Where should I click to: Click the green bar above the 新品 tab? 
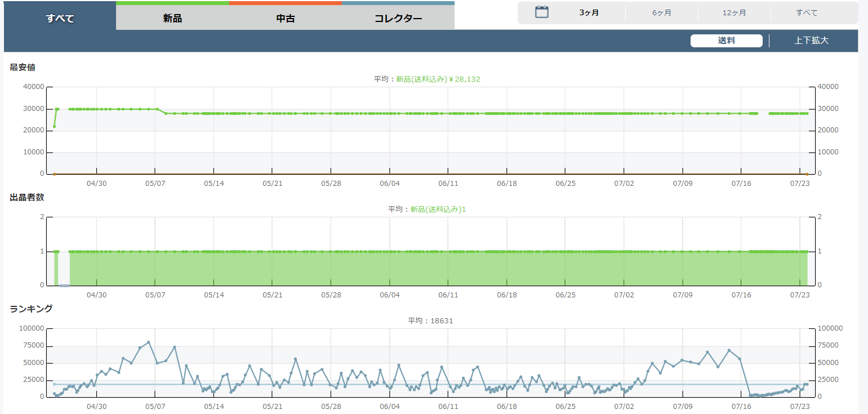click(x=172, y=3)
